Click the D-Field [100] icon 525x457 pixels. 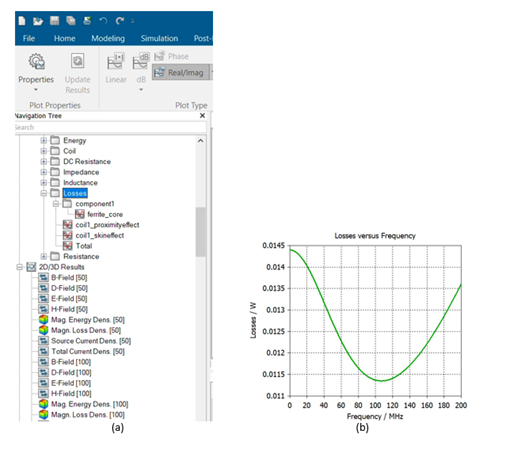(43, 372)
